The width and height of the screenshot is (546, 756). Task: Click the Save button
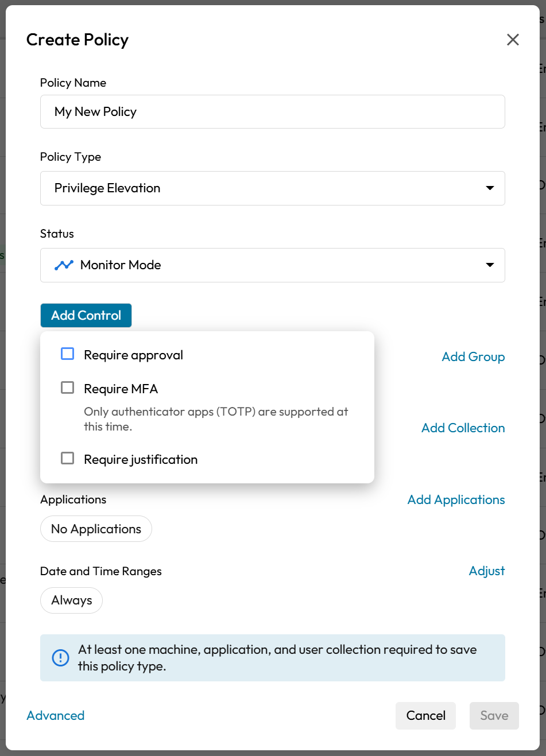(x=494, y=716)
